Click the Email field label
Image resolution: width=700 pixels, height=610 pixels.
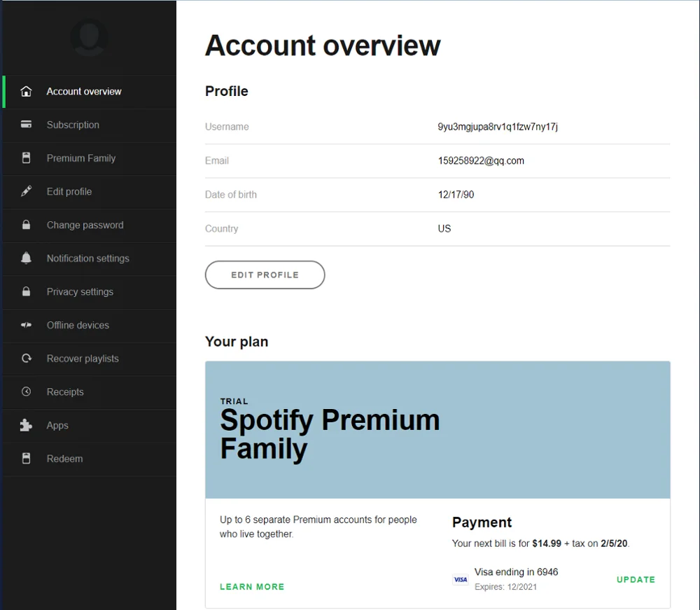point(216,161)
